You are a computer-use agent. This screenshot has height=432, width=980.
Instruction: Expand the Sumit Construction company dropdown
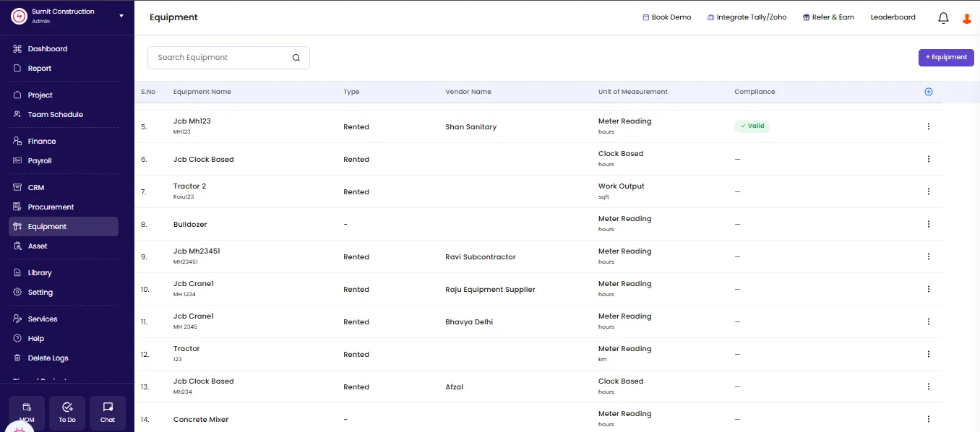(121, 16)
